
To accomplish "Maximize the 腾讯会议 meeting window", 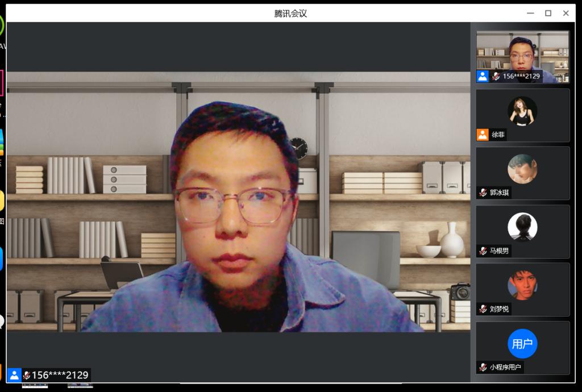I will tap(548, 13).
